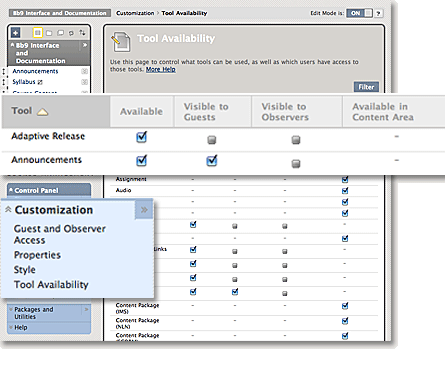Open course menu in new window icon
The width and height of the screenshot is (445, 366).
click(x=60, y=33)
